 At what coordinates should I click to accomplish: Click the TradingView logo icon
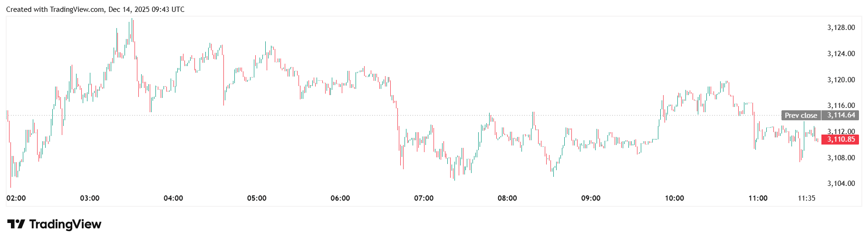pyautogui.click(x=16, y=224)
